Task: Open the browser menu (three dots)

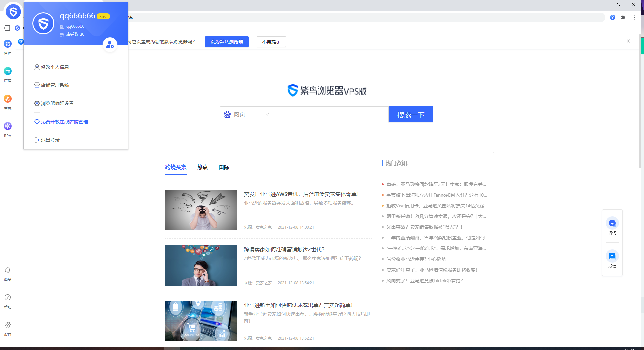Action: click(634, 17)
